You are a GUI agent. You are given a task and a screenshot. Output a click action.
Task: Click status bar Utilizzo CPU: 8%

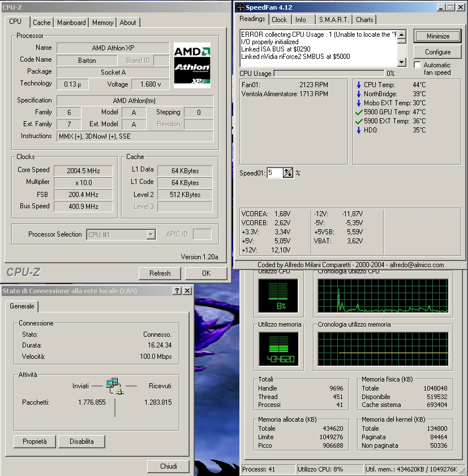[330, 469]
